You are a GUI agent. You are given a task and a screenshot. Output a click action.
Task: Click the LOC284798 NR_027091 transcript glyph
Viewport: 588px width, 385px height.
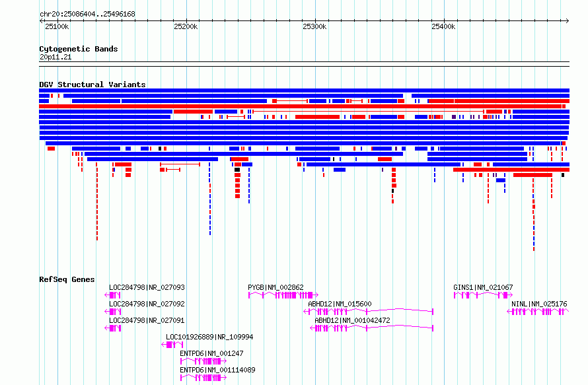112,328
